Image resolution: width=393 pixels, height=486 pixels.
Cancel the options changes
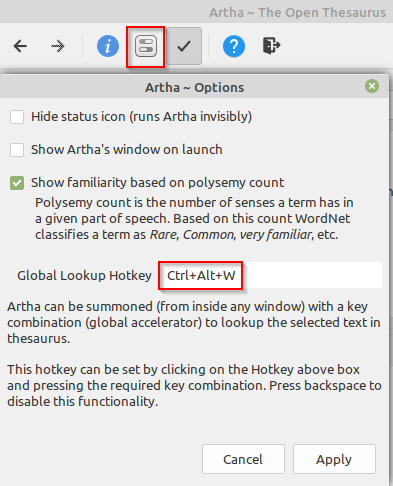(243, 459)
